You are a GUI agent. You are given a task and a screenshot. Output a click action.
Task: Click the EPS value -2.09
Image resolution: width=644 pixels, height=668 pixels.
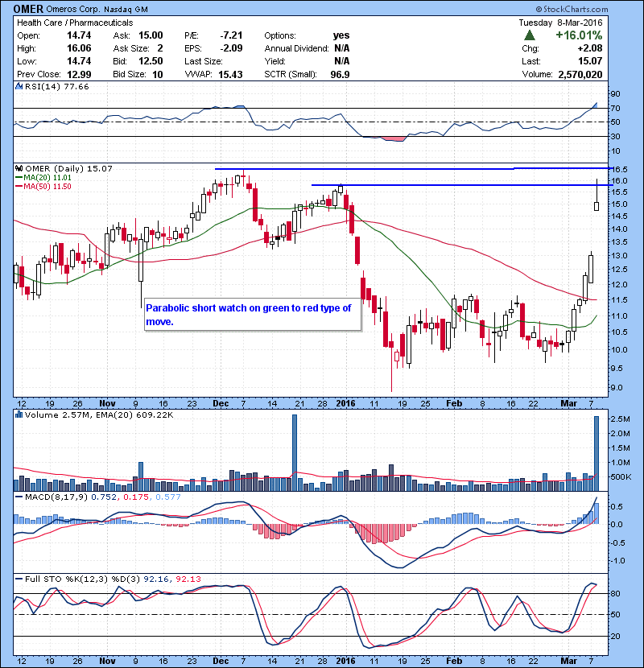[x=232, y=48]
